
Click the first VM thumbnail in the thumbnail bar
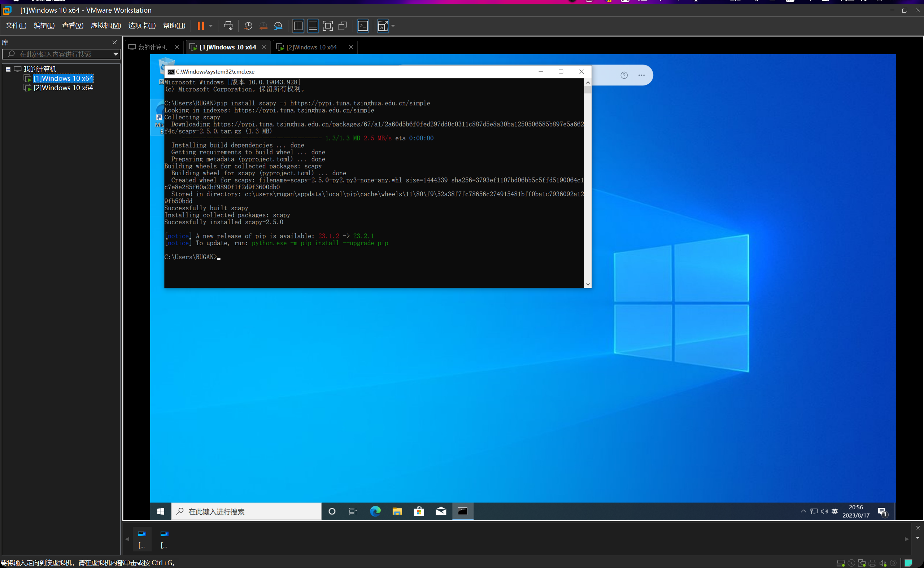click(142, 539)
